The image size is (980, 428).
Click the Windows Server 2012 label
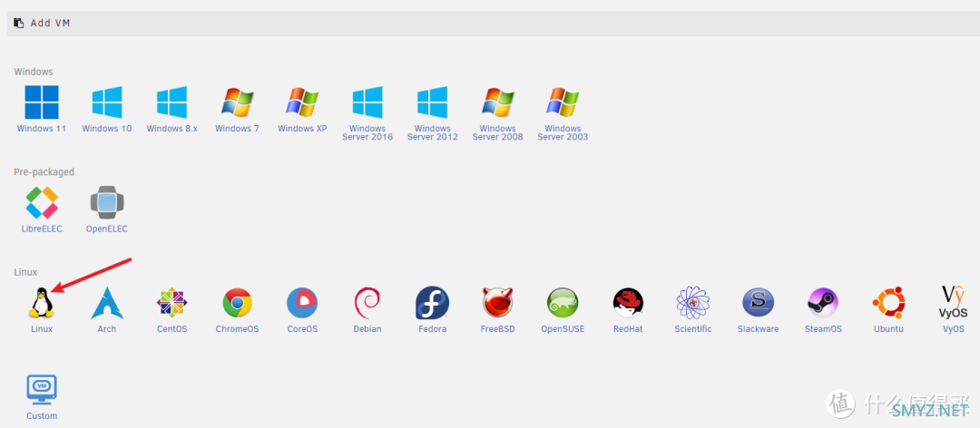(433, 132)
